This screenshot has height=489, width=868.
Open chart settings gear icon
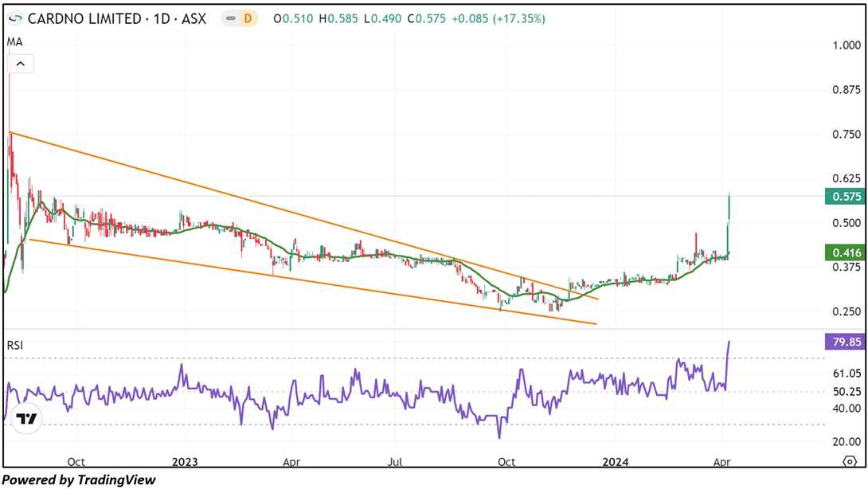pyautogui.click(x=850, y=461)
